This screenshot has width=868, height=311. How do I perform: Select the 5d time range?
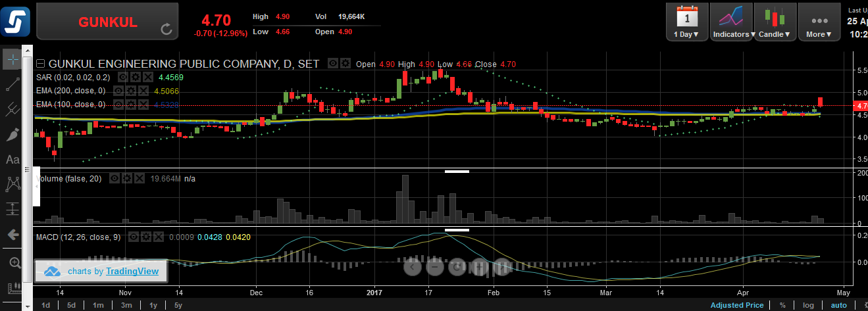[71, 305]
